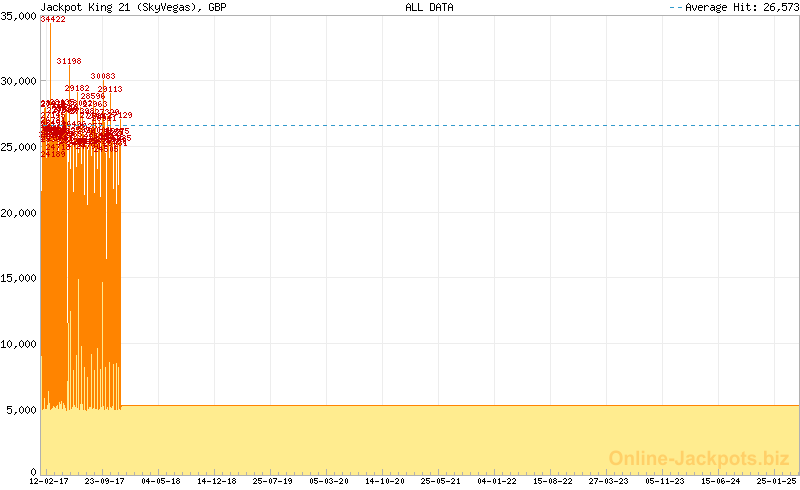Click the 5,000 y-axis label

[x=22, y=410]
